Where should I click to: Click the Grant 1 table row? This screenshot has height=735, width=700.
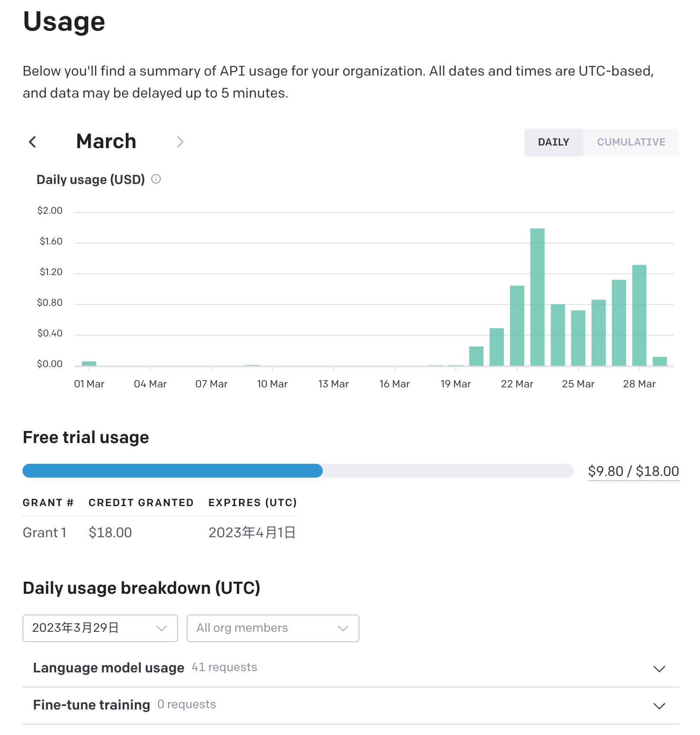(x=159, y=532)
